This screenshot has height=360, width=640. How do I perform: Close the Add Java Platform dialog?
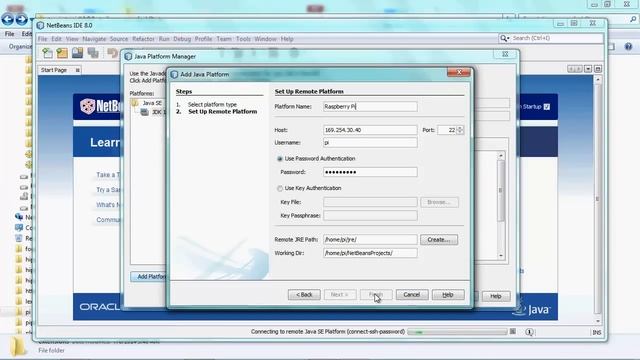pos(459,72)
